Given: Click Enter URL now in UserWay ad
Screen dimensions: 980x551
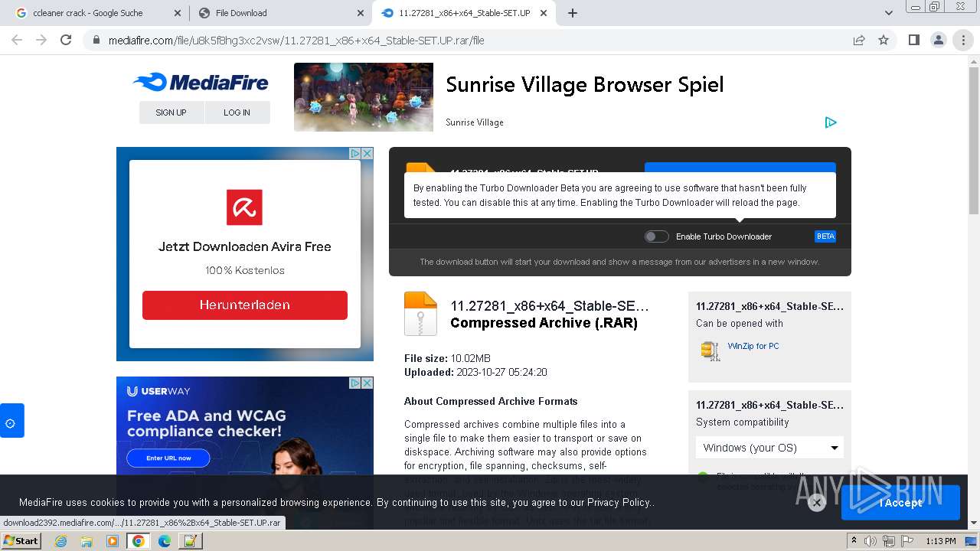Looking at the screenshot, I should (168, 458).
